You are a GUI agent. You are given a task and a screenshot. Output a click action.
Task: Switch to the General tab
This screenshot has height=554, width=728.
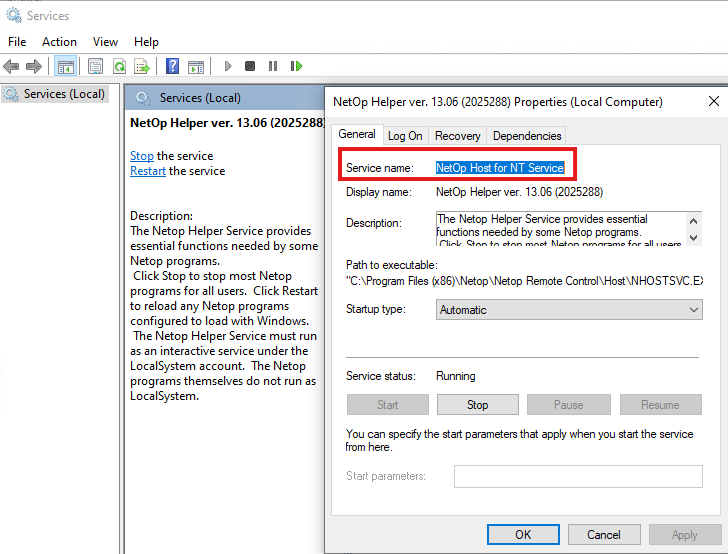pos(357,134)
